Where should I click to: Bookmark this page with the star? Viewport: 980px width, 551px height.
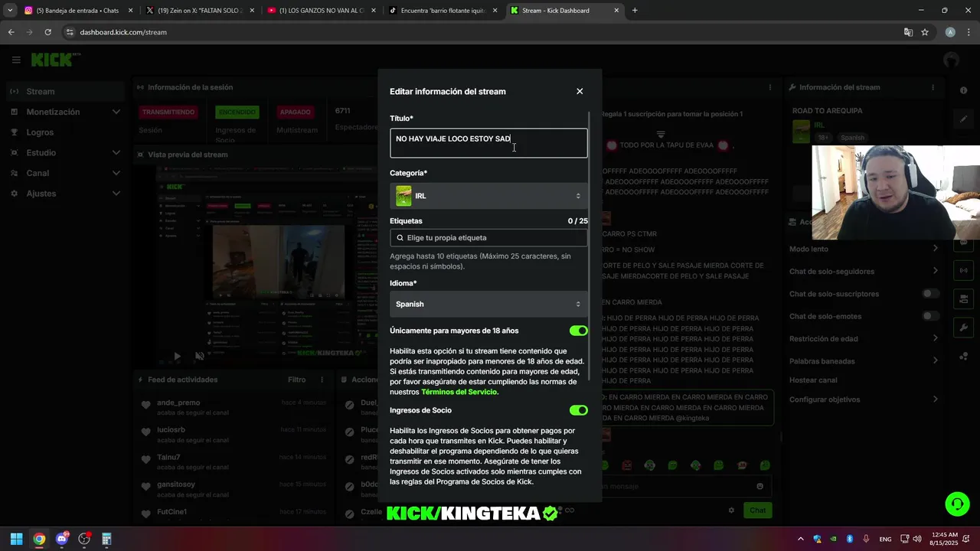(925, 32)
